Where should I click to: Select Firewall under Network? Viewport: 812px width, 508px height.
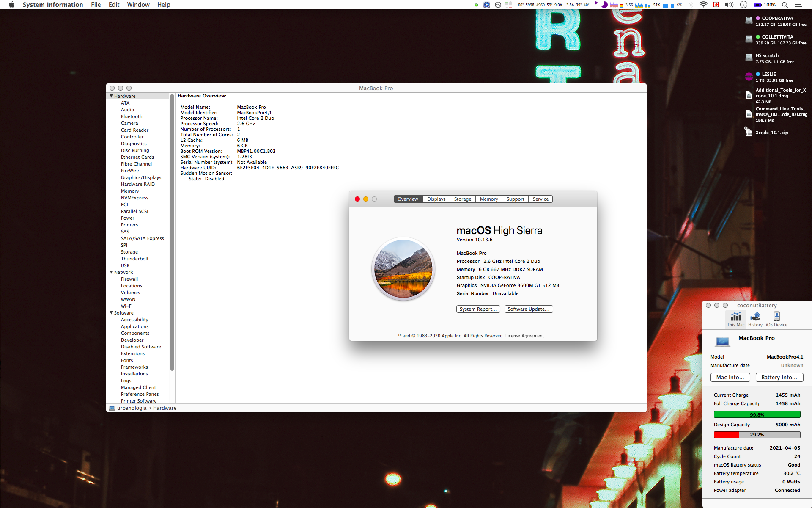[129, 279]
